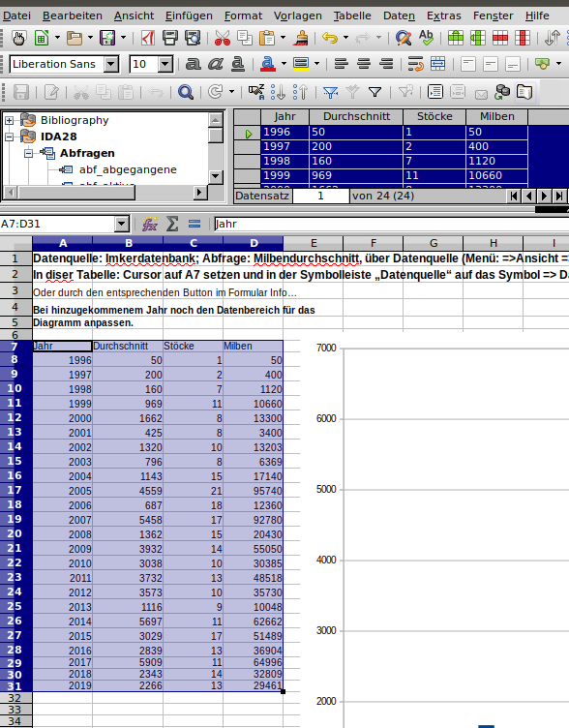Print the document with the printer icon
569x728 pixels.
[x=170, y=38]
